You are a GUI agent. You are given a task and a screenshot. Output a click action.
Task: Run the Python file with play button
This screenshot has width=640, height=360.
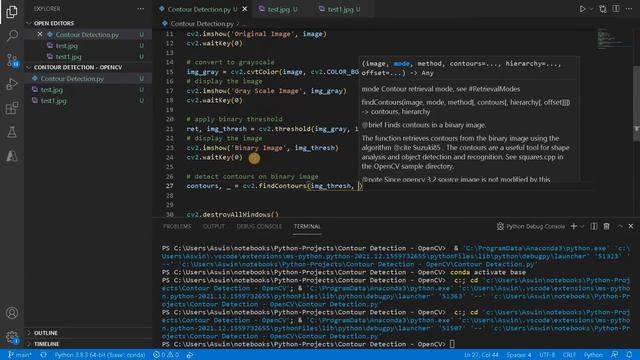tap(582, 9)
